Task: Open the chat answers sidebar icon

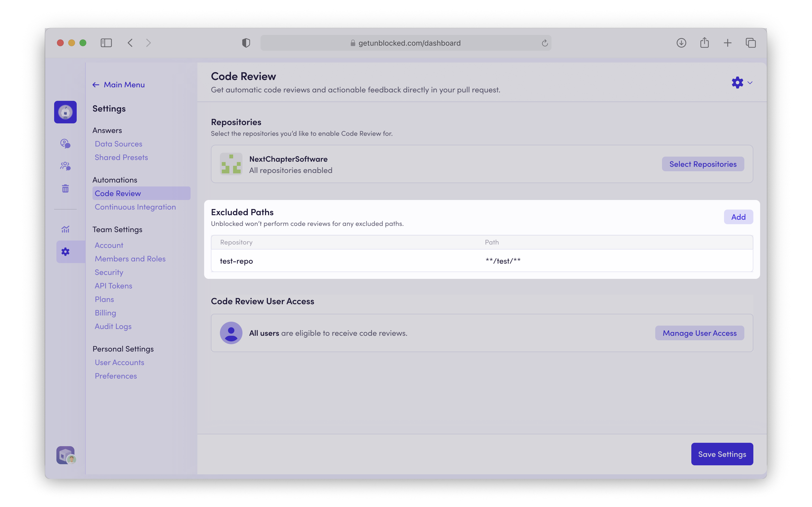Action: click(x=65, y=144)
